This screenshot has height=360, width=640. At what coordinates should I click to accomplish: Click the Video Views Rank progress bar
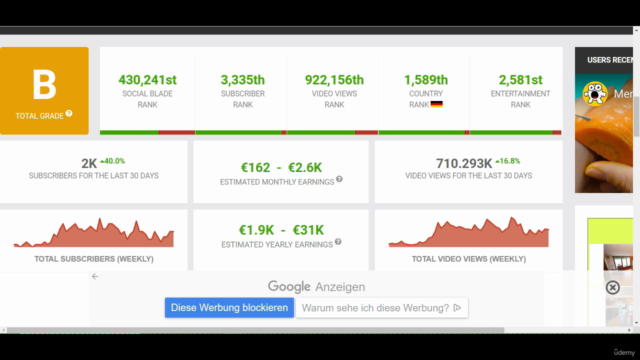[x=333, y=133]
